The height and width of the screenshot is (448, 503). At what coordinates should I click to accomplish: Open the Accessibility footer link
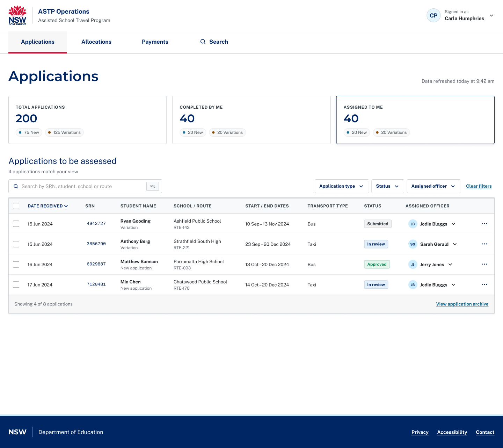click(x=452, y=432)
